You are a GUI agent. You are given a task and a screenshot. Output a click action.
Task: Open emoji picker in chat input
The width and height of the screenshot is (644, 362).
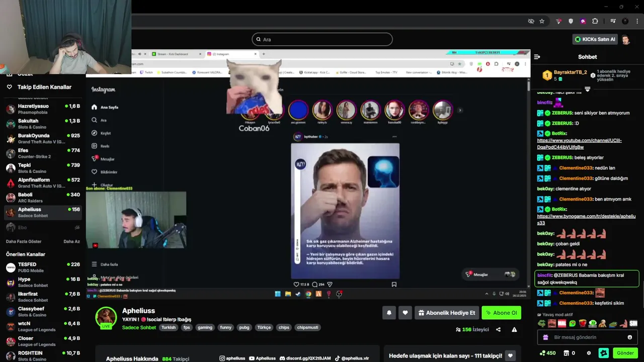click(629, 337)
